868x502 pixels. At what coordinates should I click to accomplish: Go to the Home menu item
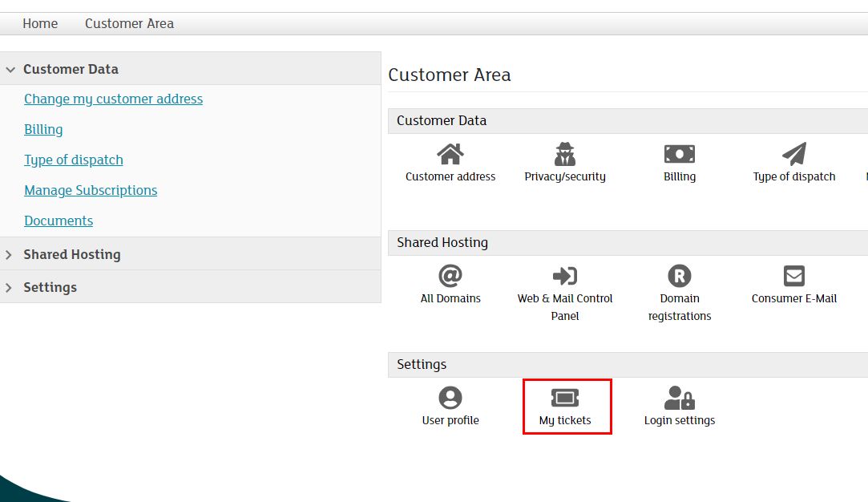pyautogui.click(x=40, y=24)
